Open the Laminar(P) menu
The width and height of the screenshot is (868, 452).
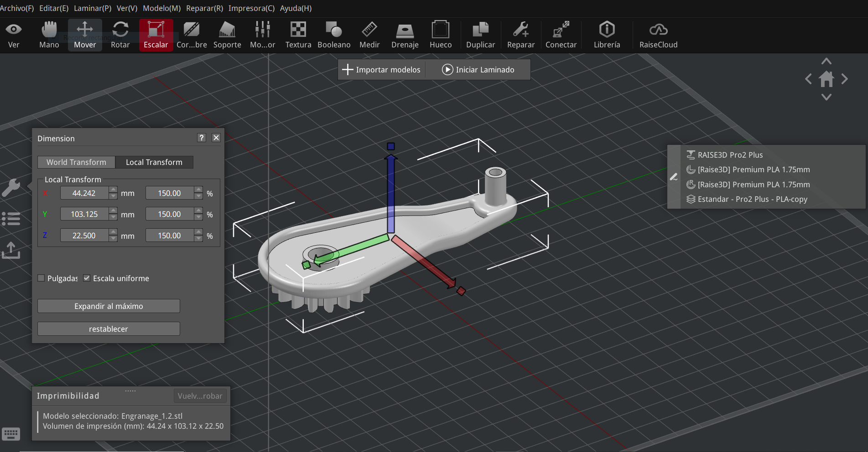[93, 8]
